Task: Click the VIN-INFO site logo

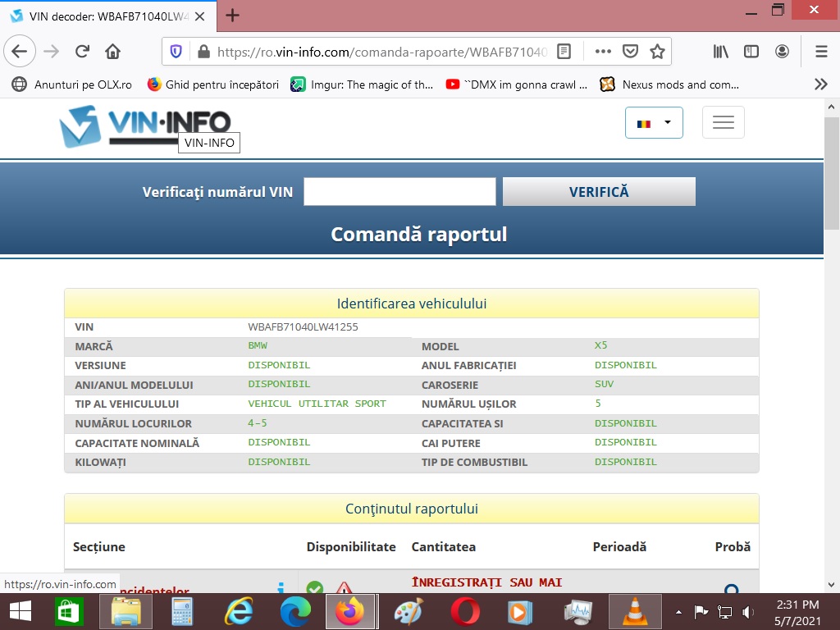Action: (144, 125)
